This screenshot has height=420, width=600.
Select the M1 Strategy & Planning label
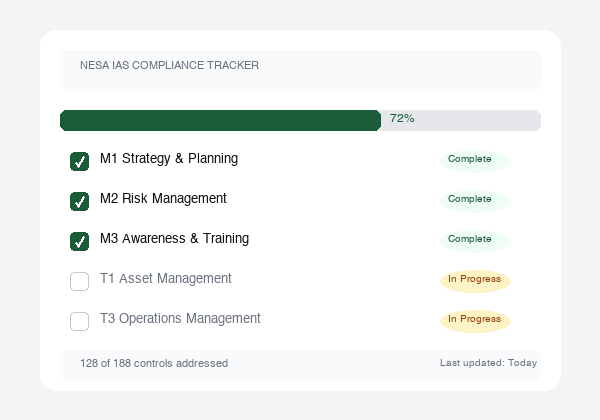click(169, 158)
